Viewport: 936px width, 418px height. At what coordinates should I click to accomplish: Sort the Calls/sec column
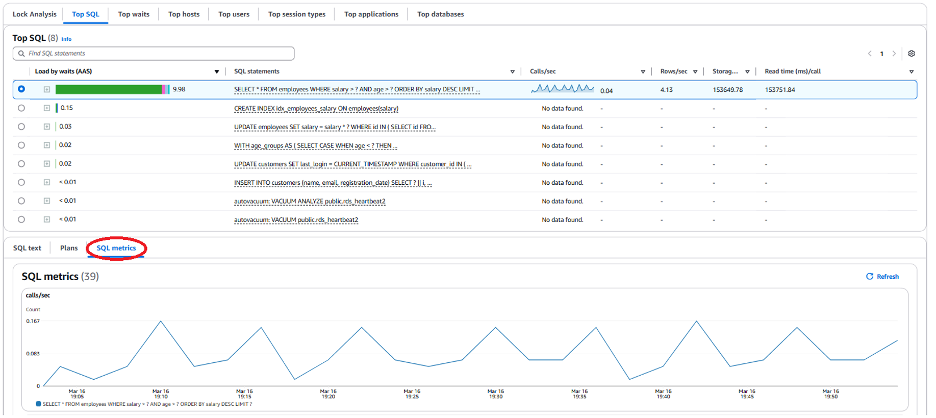(643, 71)
